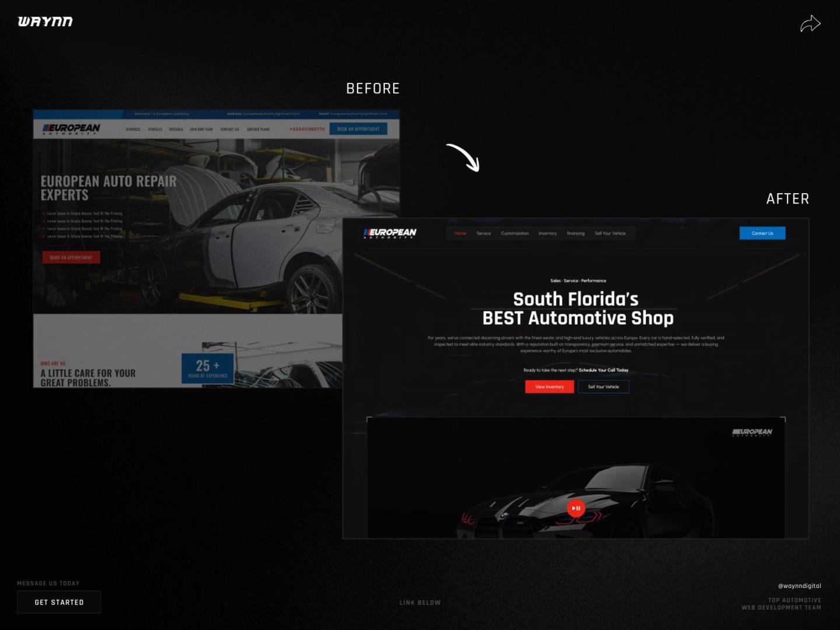Image resolution: width=840 pixels, height=630 pixels.
Task: Click the red phone number in the before site header
Action: click(x=307, y=129)
